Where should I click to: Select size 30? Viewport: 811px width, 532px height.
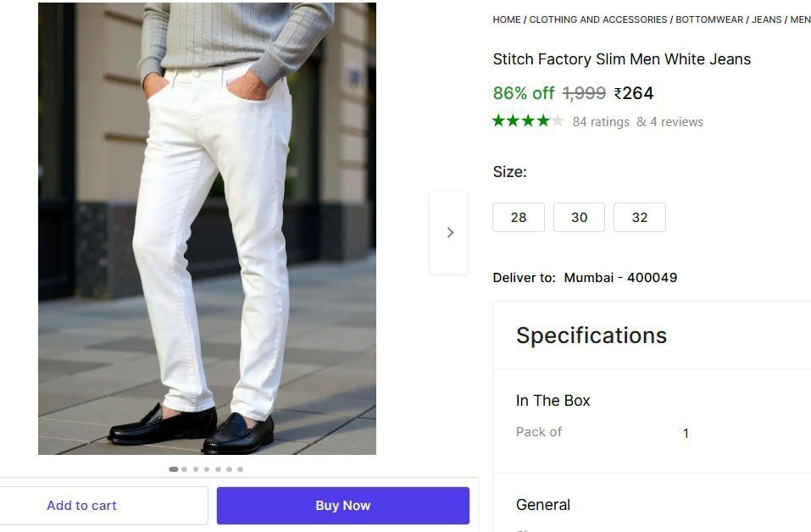tap(579, 217)
